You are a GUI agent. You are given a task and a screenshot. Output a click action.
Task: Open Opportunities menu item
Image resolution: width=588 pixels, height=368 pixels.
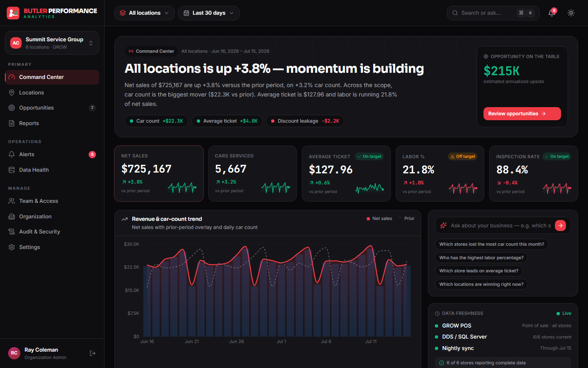[x=52, y=108]
